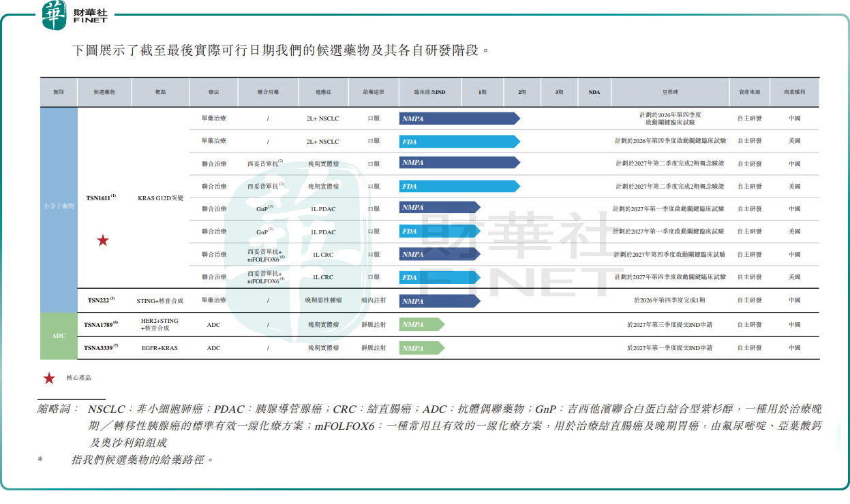Select the 靶點 column header
The height and width of the screenshot is (504, 850).
pos(160,92)
